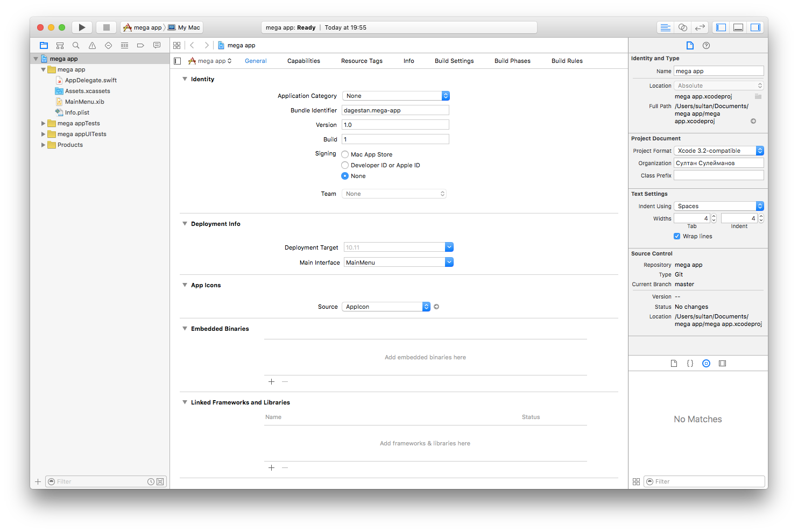The height and width of the screenshot is (532, 798).
Task: Reveal full path in Finder arrow
Action: click(753, 121)
